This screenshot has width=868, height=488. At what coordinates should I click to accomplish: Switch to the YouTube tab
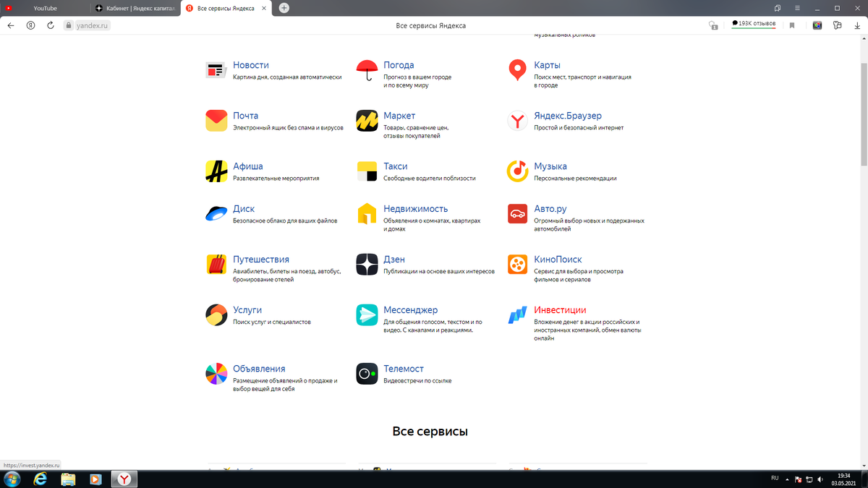45,8
